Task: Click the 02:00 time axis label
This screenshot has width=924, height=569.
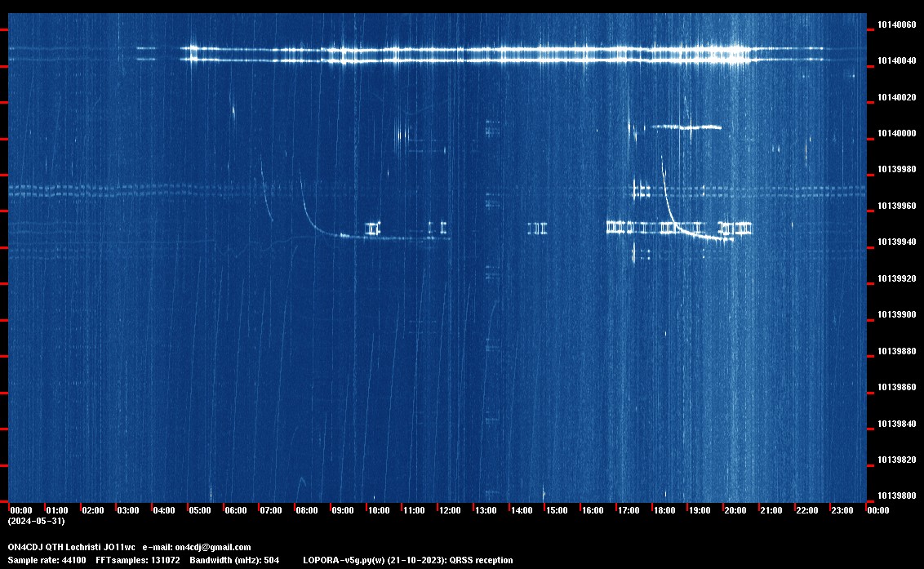Action: 92,510
